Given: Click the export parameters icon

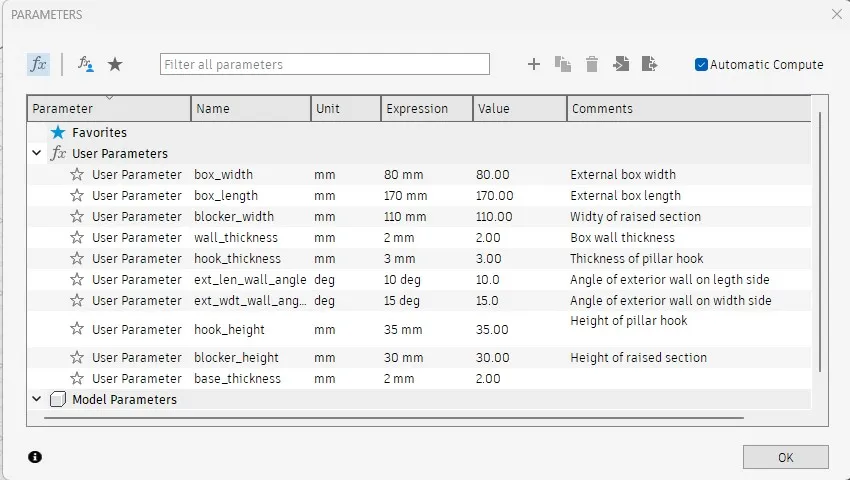Looking at the screenshot, I should click(650, 64).
